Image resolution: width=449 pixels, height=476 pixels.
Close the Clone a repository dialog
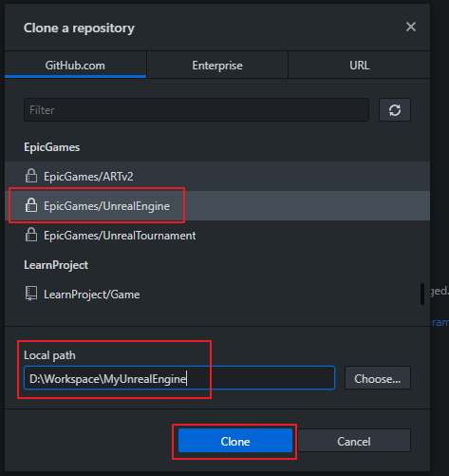coord(411,27)
